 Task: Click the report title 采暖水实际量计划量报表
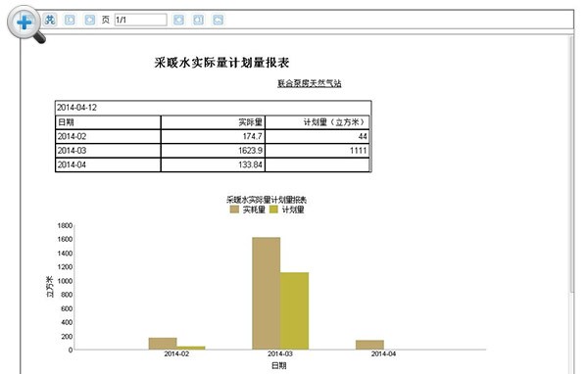tap(221, 63)
